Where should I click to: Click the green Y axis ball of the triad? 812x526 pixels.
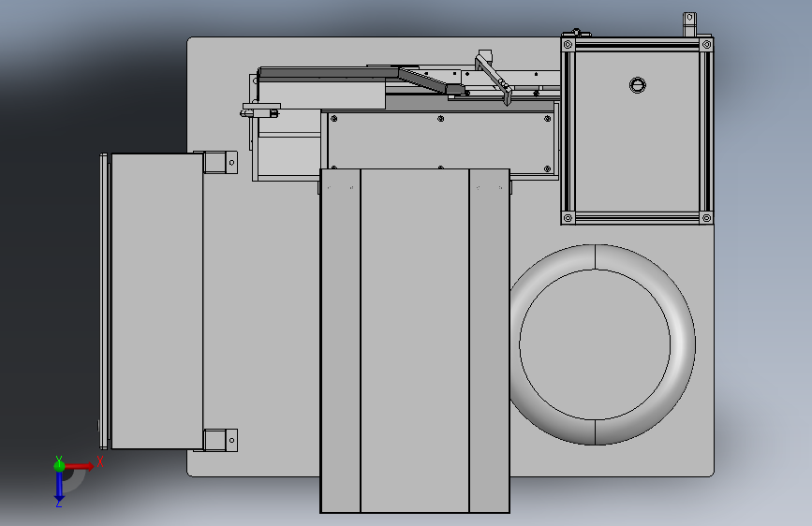tap(59, 465)
